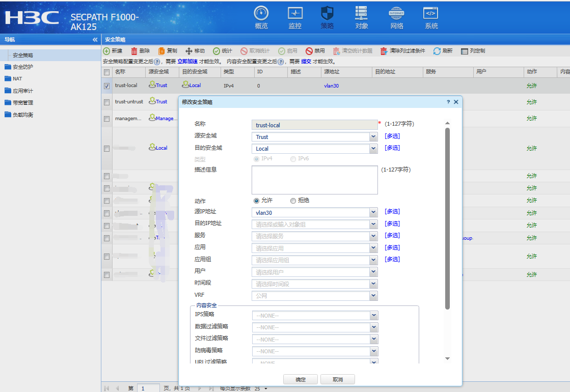Open 带宽管理 in navigation tree
The image size is (570, 392).
click(x=22, y=103)
